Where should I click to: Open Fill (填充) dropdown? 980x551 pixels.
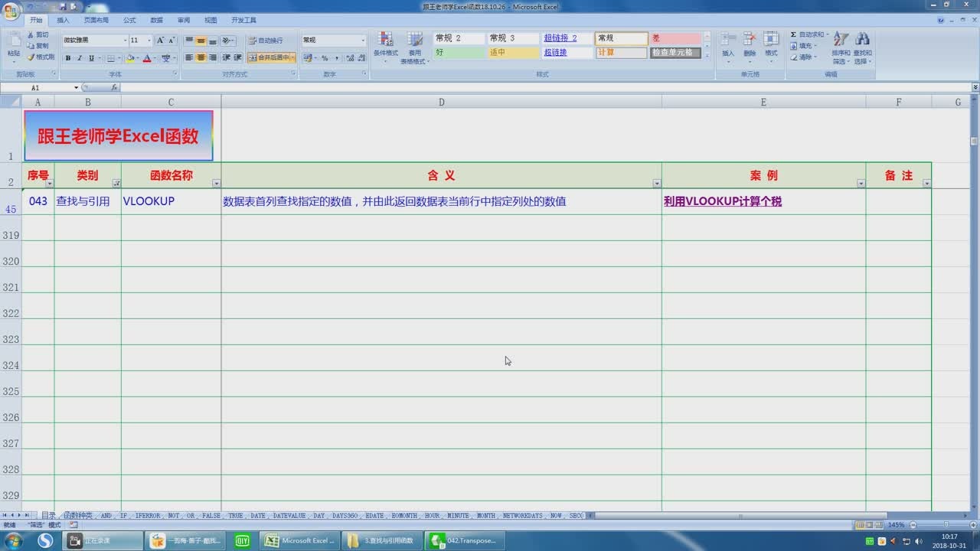(x=803, y=46)
